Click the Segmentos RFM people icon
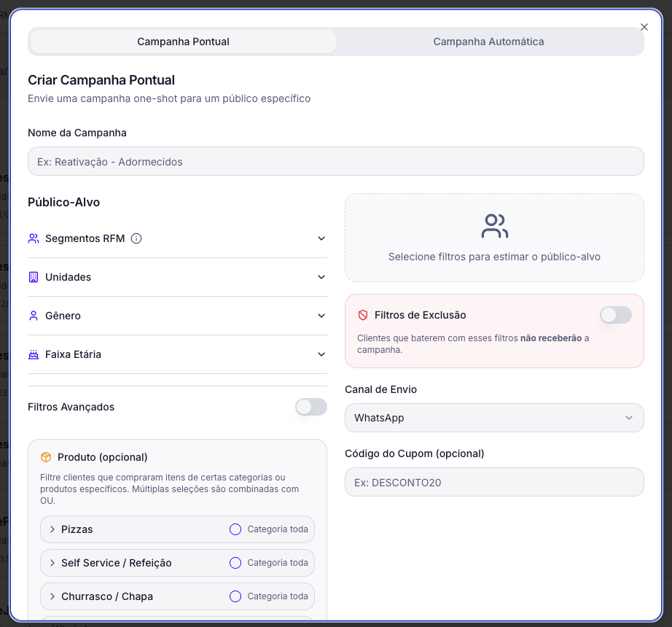Viewport: 672px width, 627px height. pos(34,238)
